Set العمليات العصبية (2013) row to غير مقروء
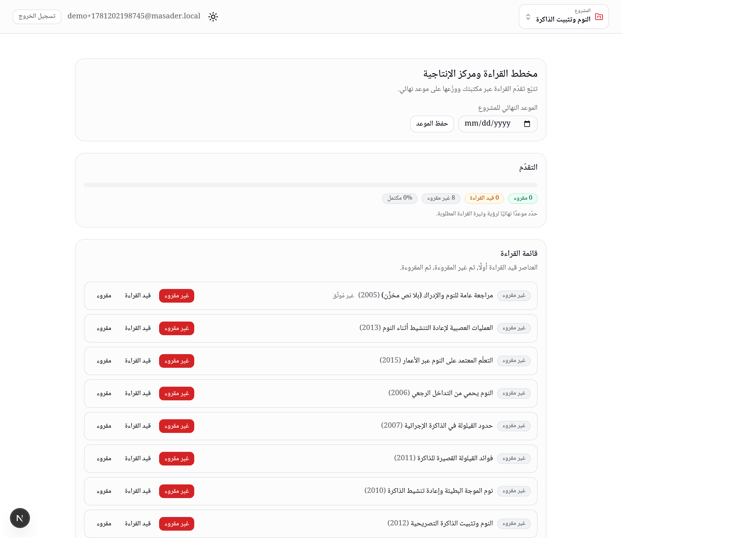This screenshot has width=756, height=538. (x=176, y=328)
